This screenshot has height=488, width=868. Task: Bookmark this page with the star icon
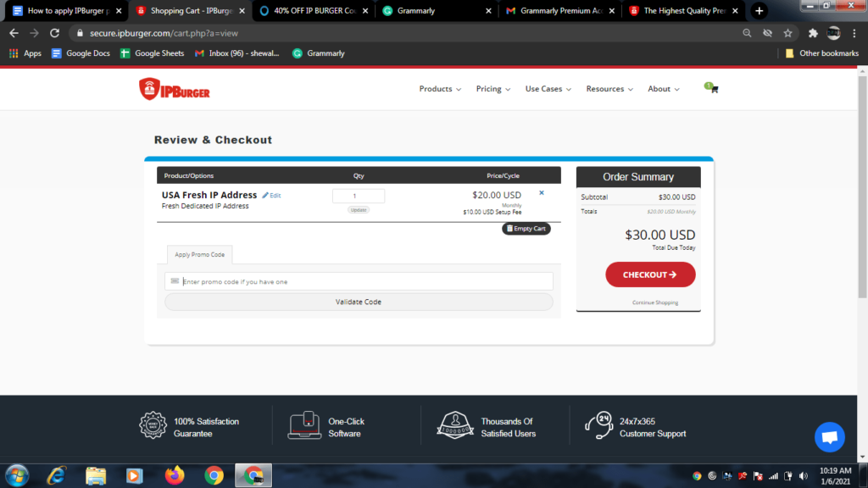pyautogui.click(x=787, y=33)
